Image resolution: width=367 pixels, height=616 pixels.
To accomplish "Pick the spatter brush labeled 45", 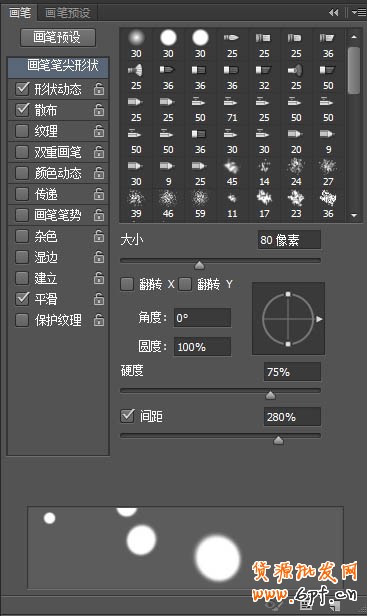I will pos(232,172).
